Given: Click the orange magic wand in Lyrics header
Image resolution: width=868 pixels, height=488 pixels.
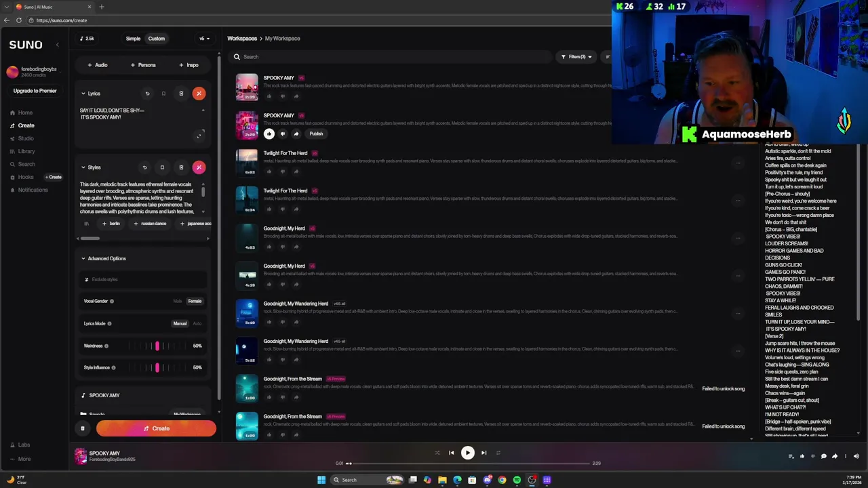Looking at the screenshot, I should [x=199, y=94].
